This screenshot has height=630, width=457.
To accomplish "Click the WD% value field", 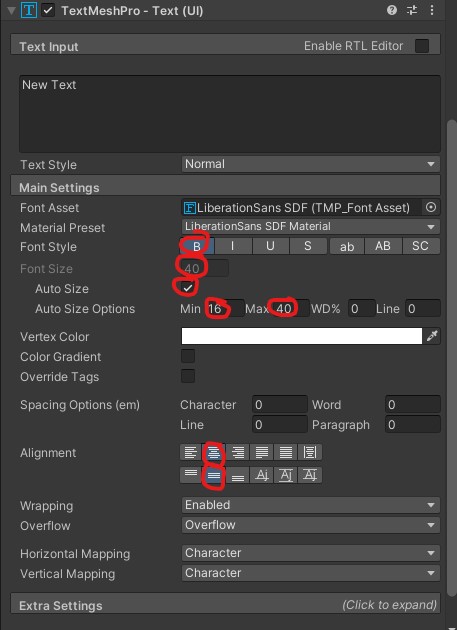I will pos(362,309).
